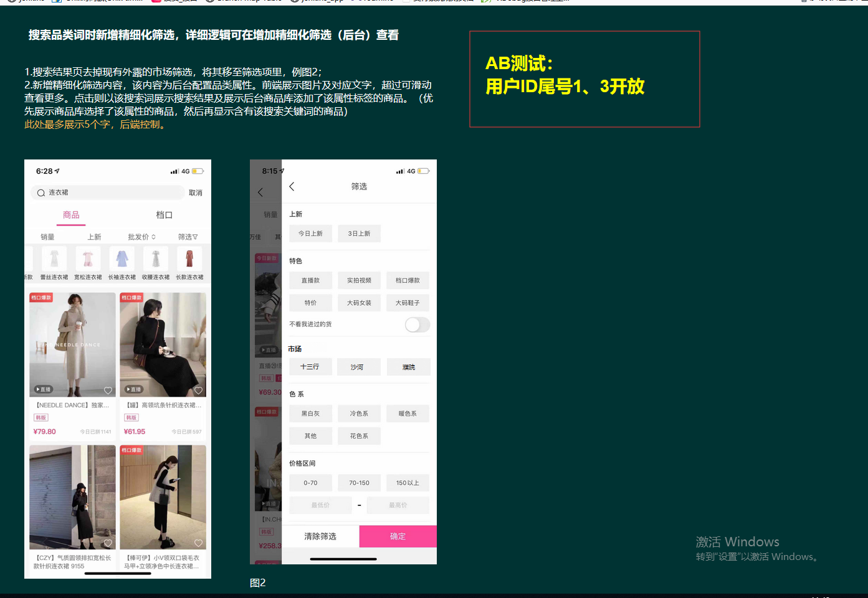Choose the 花色系 color filter
868x598 pixels.
click(x=359, y=436)
